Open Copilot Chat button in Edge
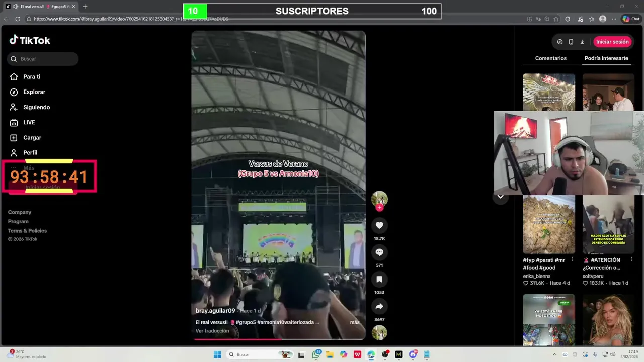This screenshot has width=644, height=362. point(631,19)
